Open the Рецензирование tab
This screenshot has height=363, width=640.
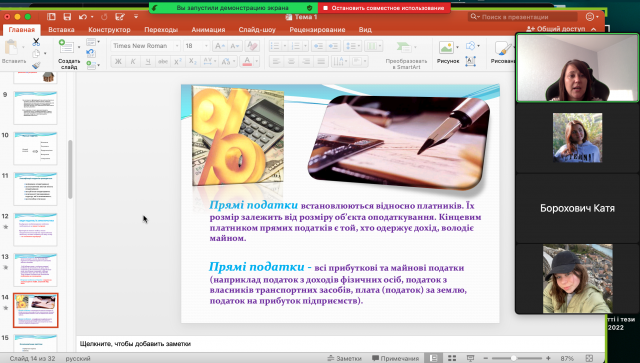(x=317, y=29)
